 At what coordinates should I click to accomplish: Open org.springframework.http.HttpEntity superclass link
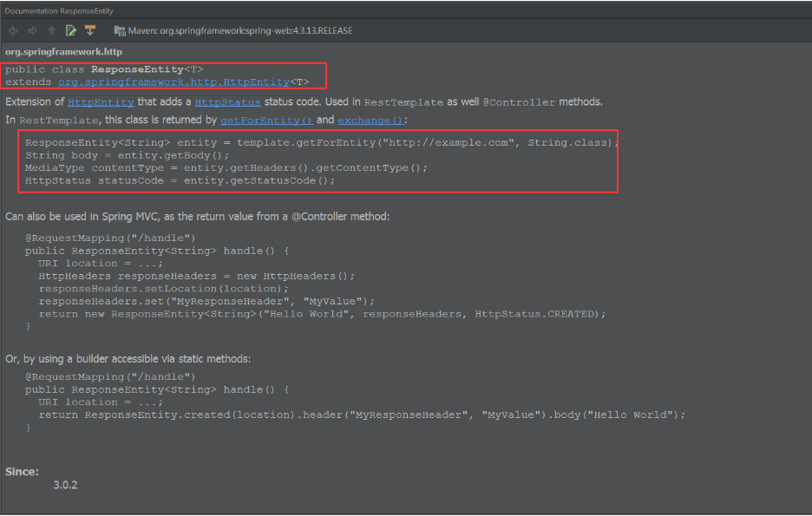tap(174, 82)
